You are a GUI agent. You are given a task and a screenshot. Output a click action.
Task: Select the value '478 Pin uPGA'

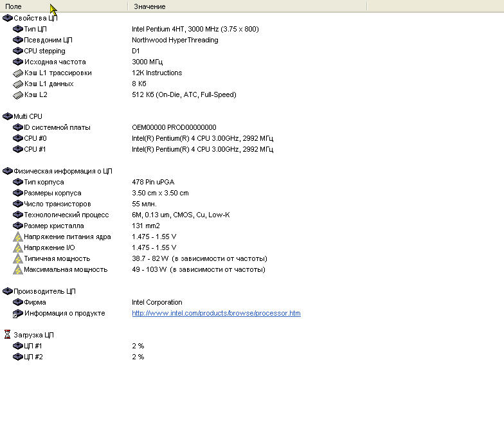pos(153,182)
